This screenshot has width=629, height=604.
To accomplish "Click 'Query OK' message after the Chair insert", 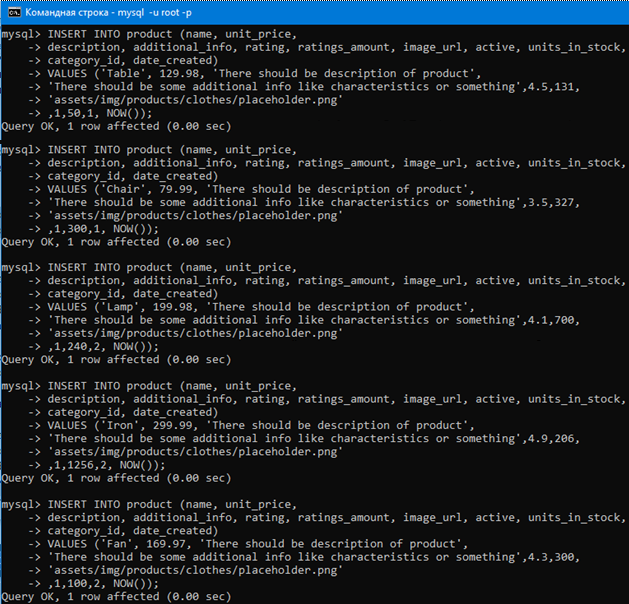I will coord(116,242).
